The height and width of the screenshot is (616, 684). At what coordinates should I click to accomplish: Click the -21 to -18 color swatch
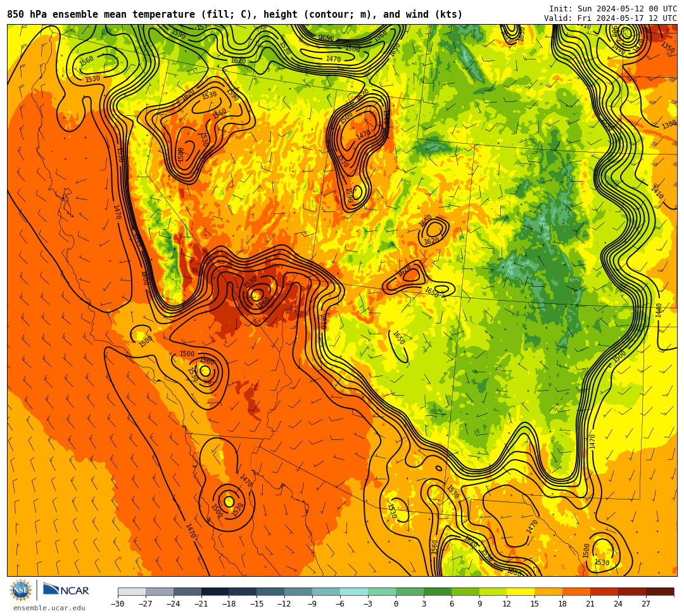tap(215, 591)
